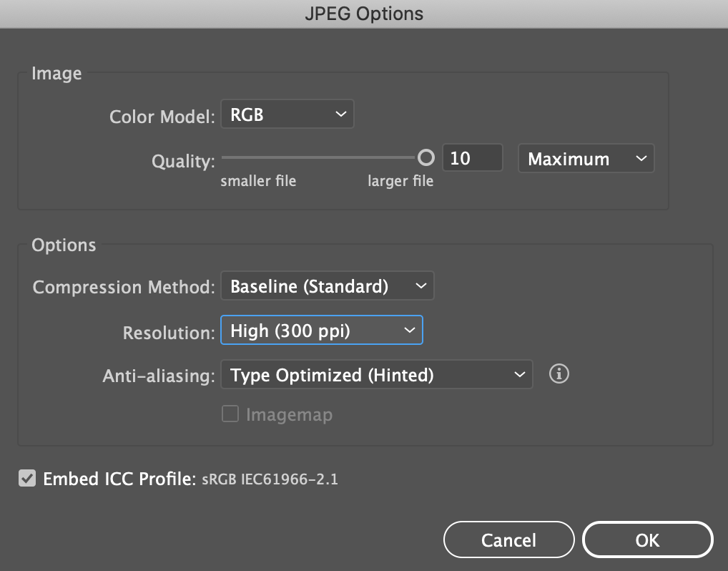Click the Anti-aliasing label
Screen dimensions: 728x571
coord(159,376)
